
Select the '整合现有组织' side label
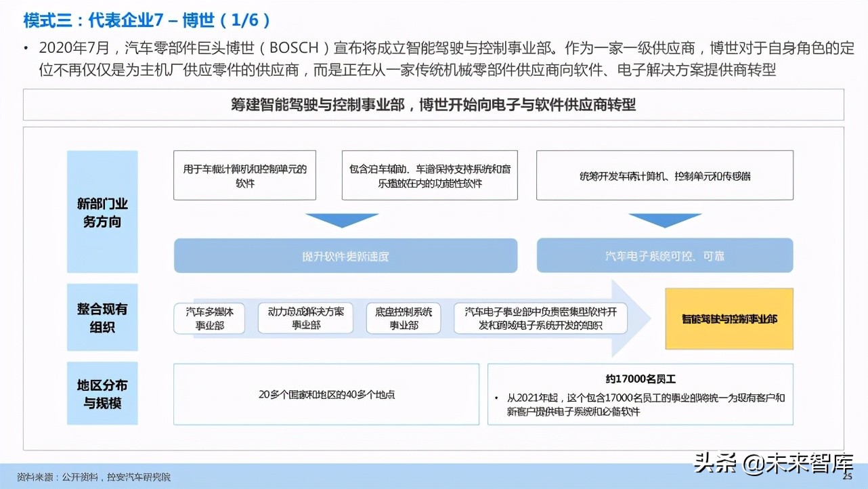pyautogui.click(x=102, y=317)
